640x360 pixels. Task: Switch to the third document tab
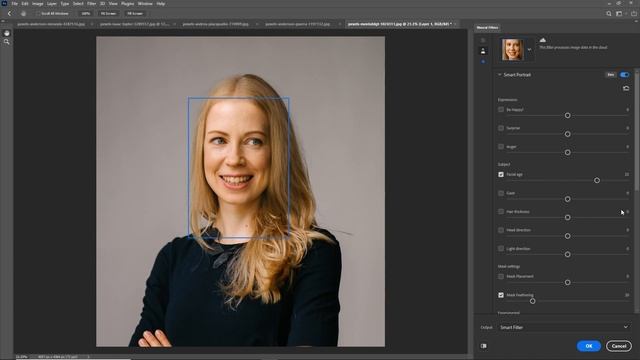(x=216, y=24)
